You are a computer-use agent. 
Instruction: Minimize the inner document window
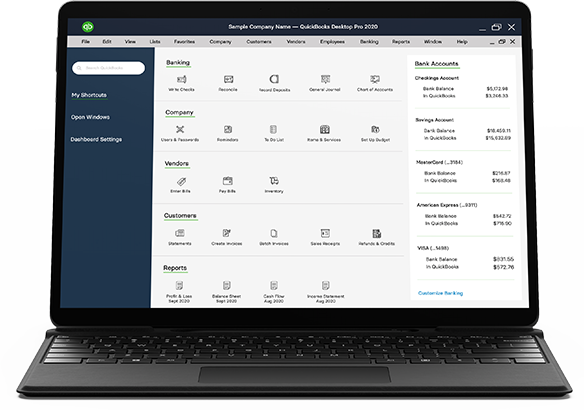(492, 43)
